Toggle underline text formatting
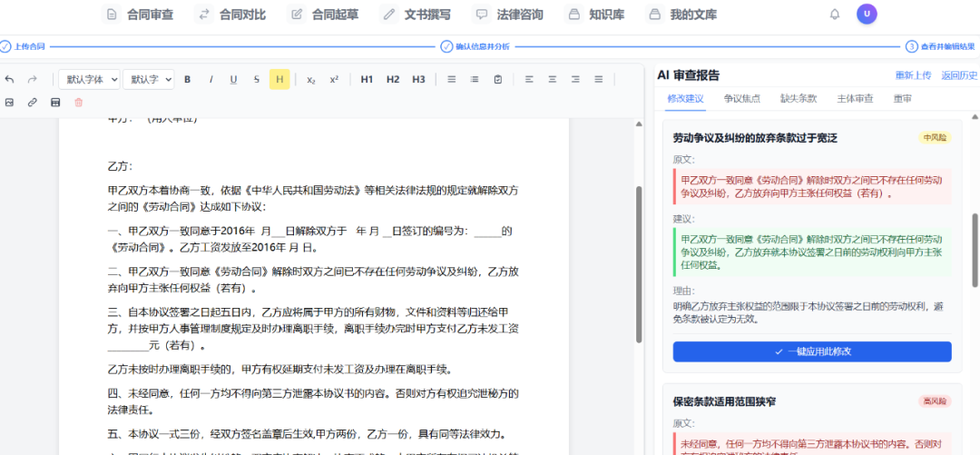The image size is (980, 455). [x=233, y=79]
